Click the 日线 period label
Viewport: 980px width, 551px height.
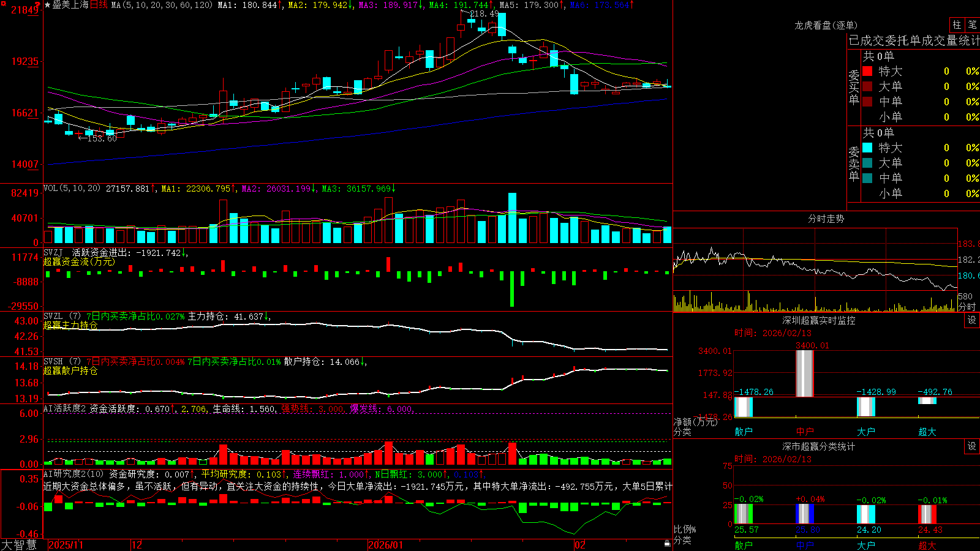[x=99, y=5]
